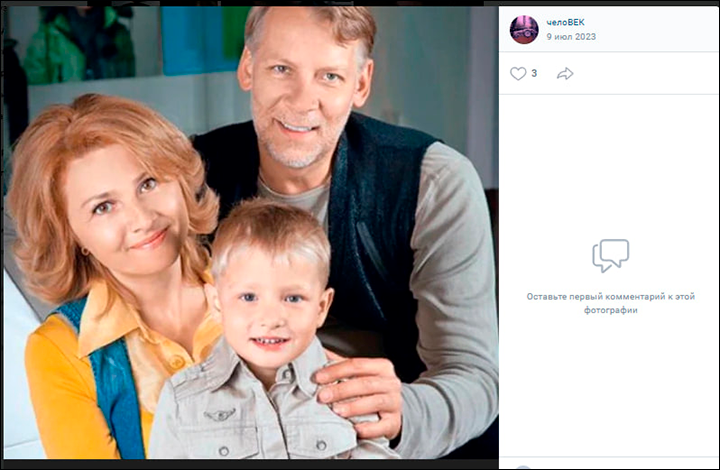Open the челоВЕК profile avatar
Viewport: 720px width, 470px height.
pos(524,29)
